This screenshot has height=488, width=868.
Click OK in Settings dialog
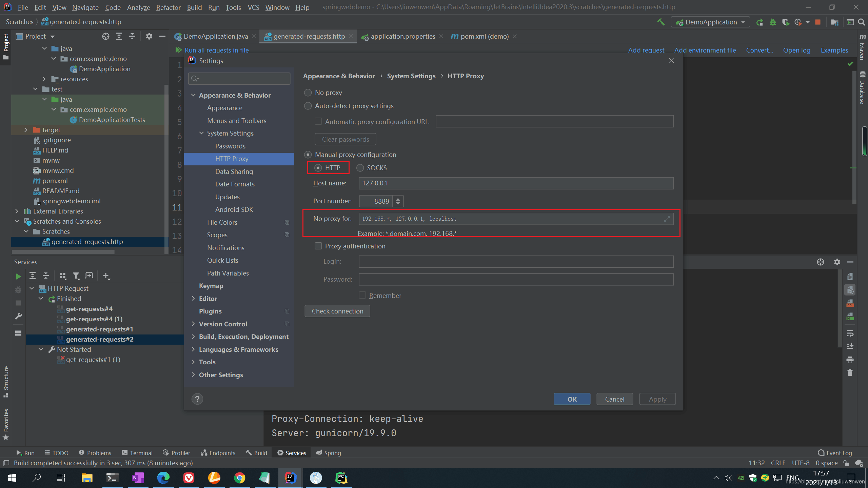[x=572, y=399]
